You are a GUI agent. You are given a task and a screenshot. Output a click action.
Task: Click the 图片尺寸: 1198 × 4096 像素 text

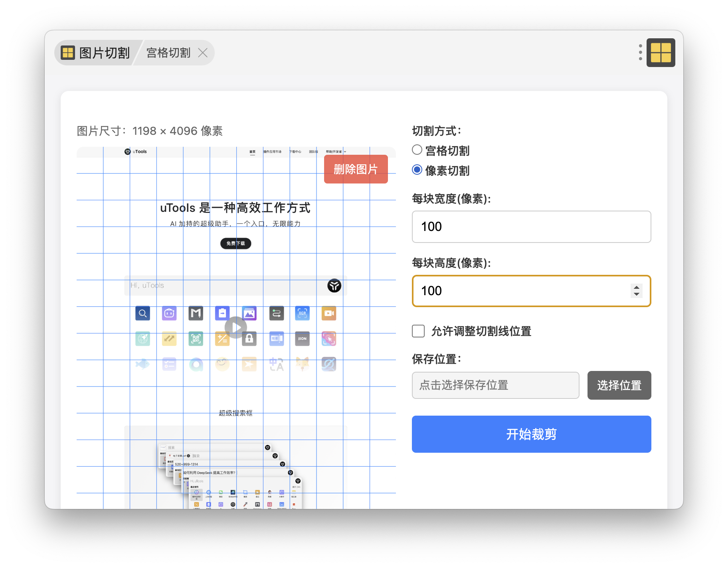pos(150,131)
